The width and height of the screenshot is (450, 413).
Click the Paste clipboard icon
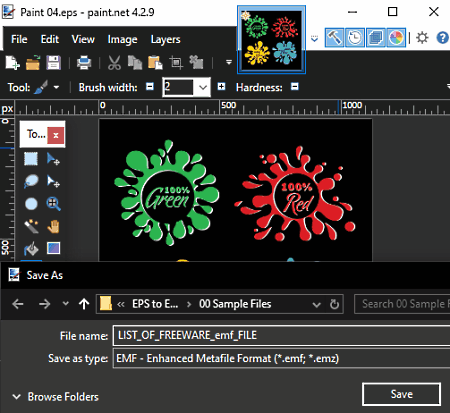click(x=155, y=62)
